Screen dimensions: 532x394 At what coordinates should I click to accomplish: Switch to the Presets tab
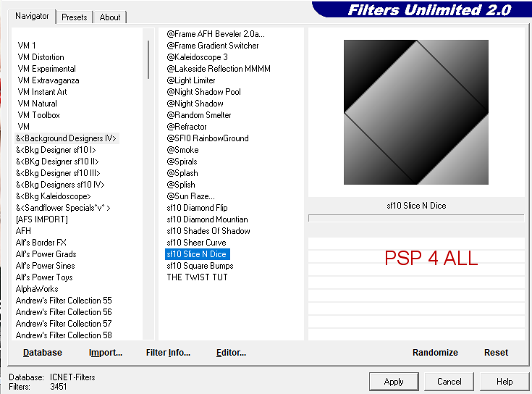coord(74,17)
